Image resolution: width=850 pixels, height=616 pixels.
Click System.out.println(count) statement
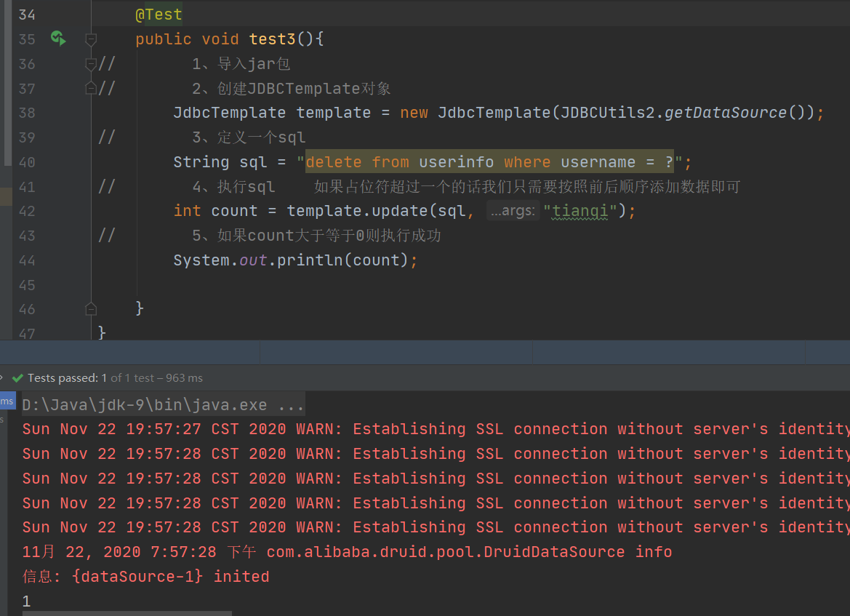coord(295,260)
